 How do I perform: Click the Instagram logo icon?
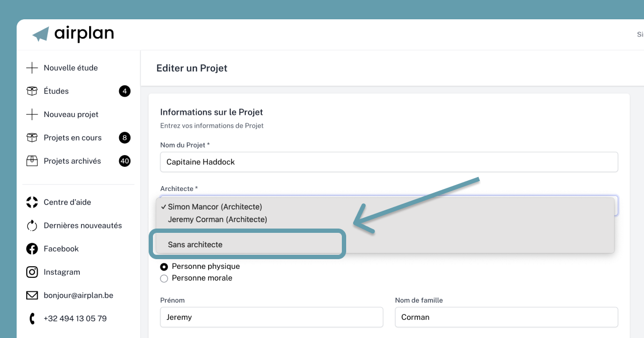(x=32, y=272)
